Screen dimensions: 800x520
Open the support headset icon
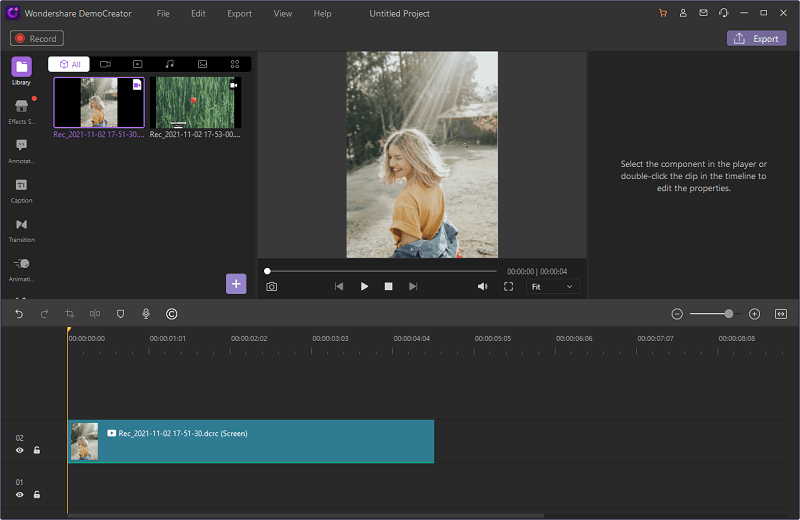click(723, 13)
